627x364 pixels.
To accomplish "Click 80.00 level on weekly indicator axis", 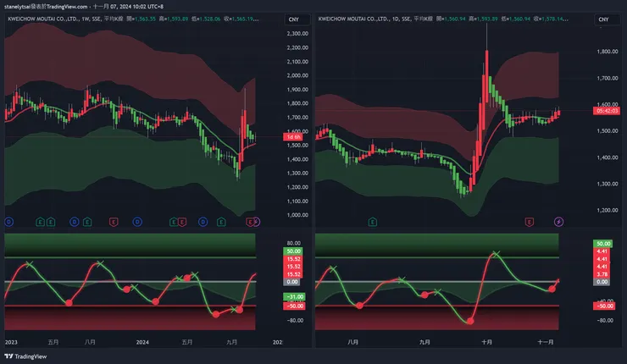I will pos(294,243).
